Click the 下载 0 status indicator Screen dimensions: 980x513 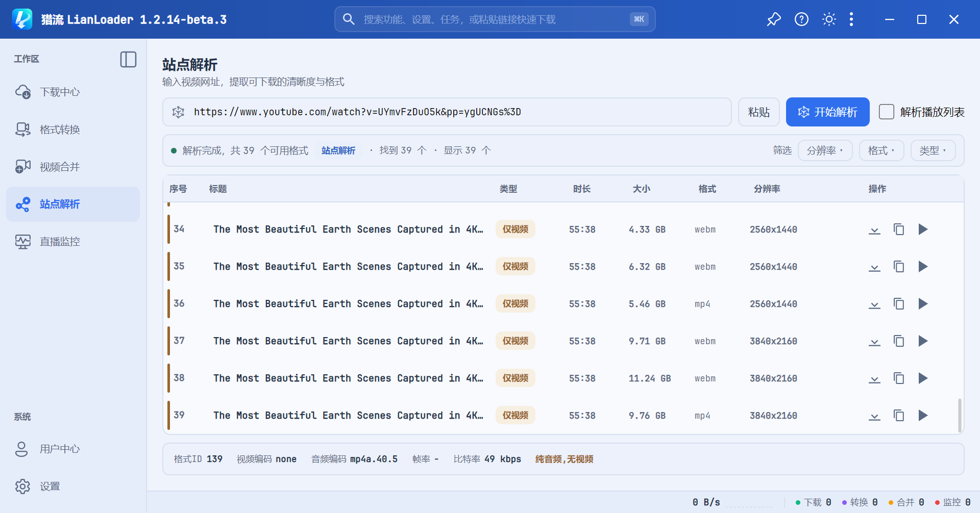click(x=813, y=502)
